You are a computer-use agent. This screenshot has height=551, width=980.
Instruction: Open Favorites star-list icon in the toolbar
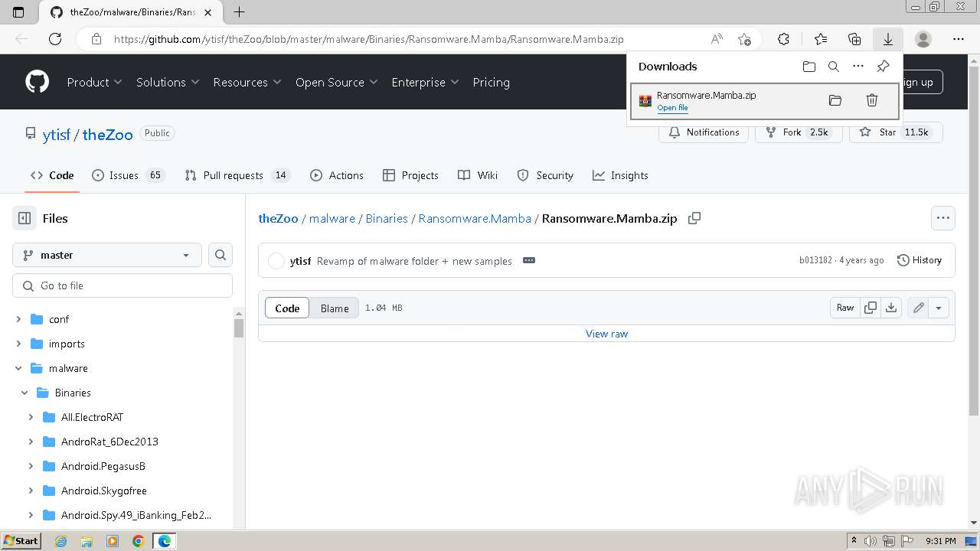pos(821,39)
